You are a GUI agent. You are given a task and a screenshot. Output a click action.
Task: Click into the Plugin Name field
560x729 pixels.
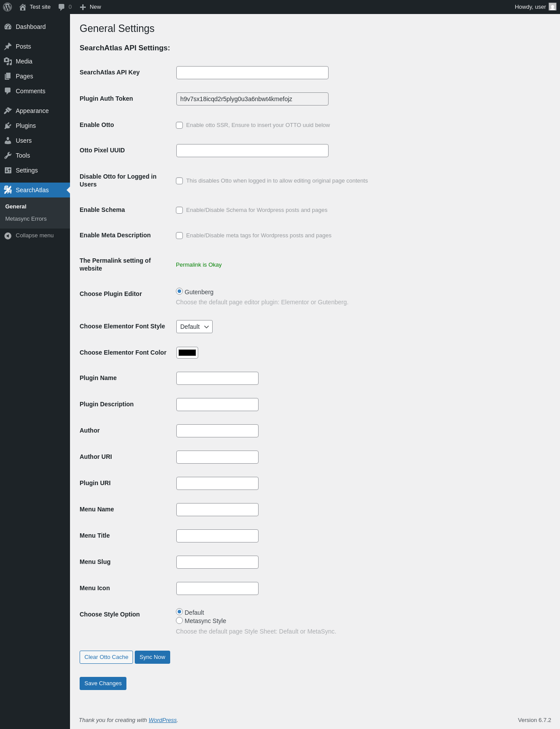pyautogui.click(x=217, y=378)
